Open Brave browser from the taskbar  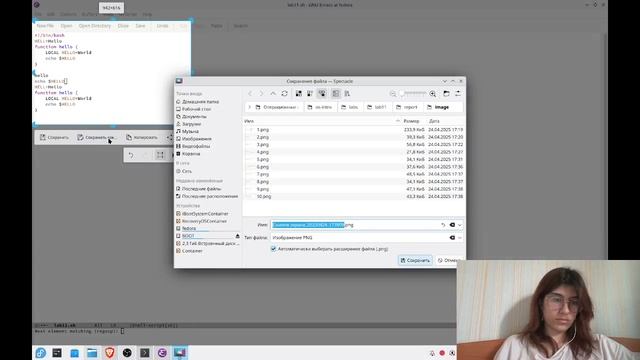click(109, 353)
